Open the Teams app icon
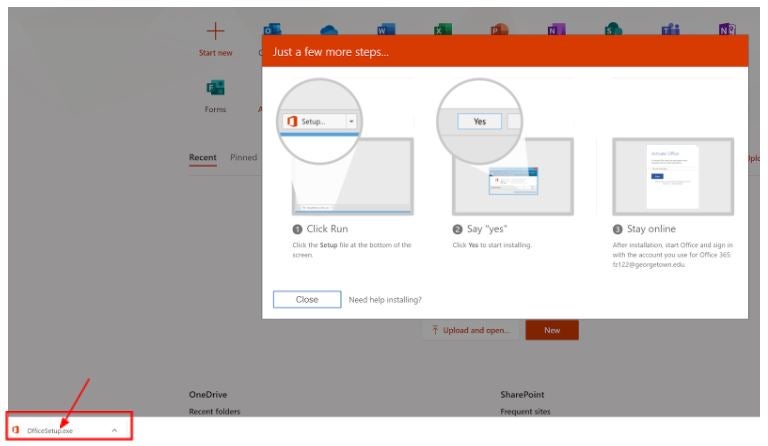 point(670,29)
